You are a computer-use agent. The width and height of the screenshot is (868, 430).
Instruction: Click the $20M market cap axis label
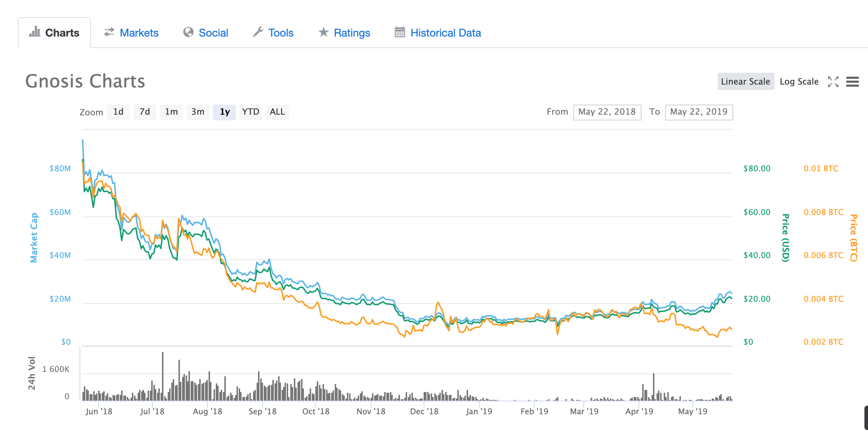(60, 299)
